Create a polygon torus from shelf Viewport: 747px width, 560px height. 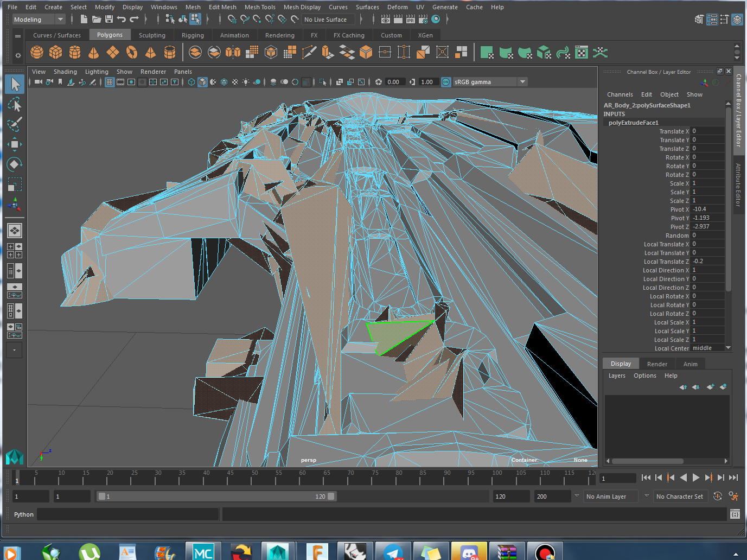coord(132,53)
